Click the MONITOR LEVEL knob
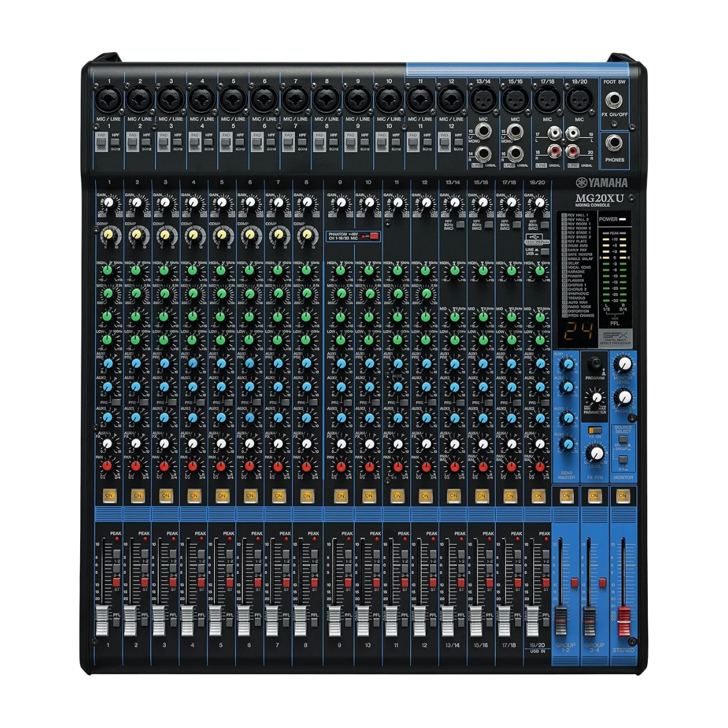The width and height of the screenshot is (728, 728). (623, 364)
